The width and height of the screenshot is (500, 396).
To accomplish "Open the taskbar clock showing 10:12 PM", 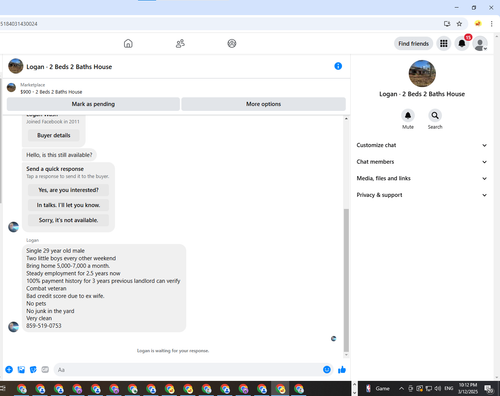I will 468,388.
